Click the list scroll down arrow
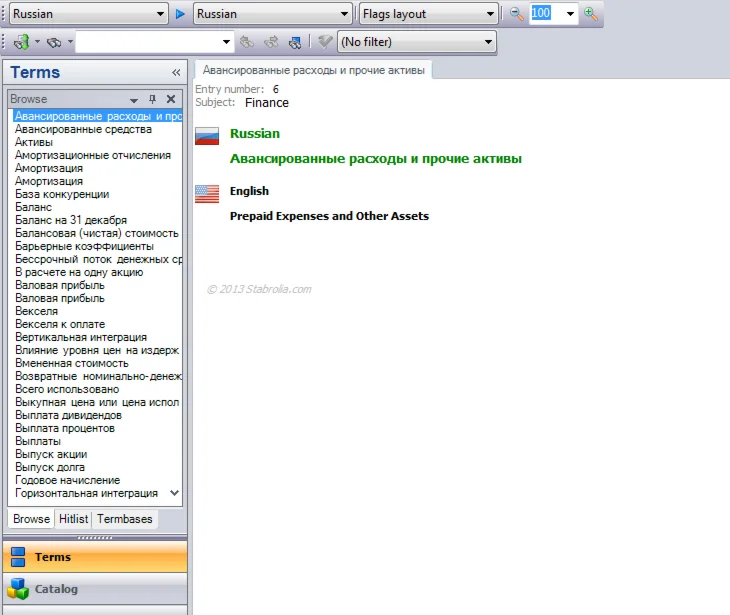 coord(175,493)
